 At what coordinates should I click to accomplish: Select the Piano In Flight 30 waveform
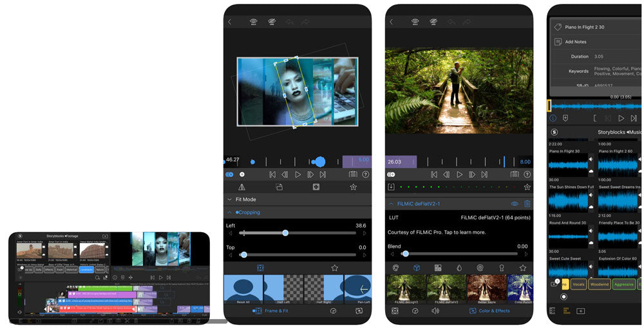click(x=567, y=165)
